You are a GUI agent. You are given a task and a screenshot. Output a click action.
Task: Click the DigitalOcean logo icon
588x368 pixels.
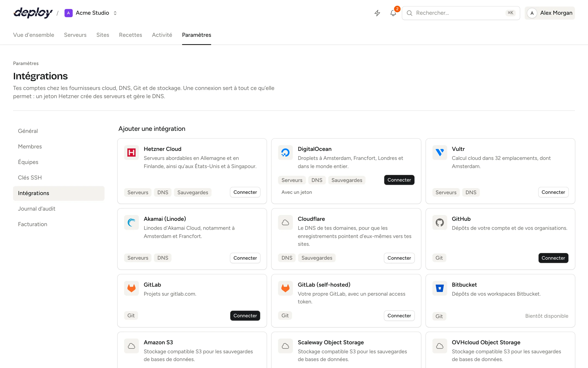(x=285, y=153)
